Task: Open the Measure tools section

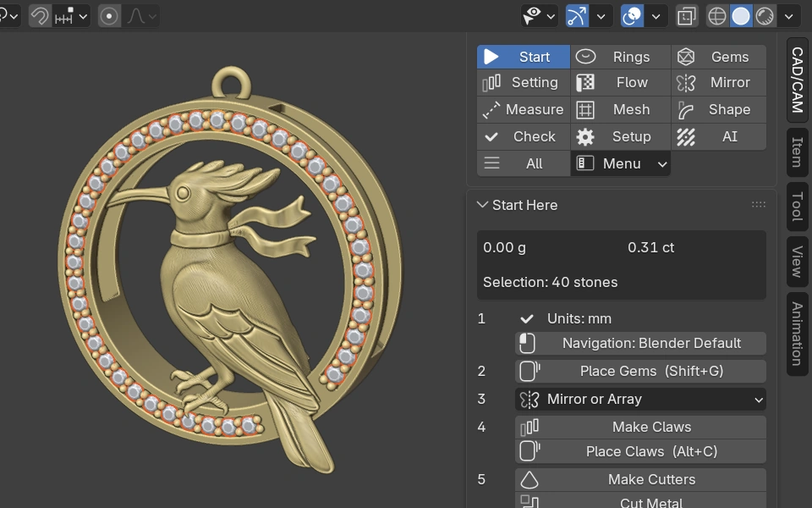Action: tap(523, 110)
